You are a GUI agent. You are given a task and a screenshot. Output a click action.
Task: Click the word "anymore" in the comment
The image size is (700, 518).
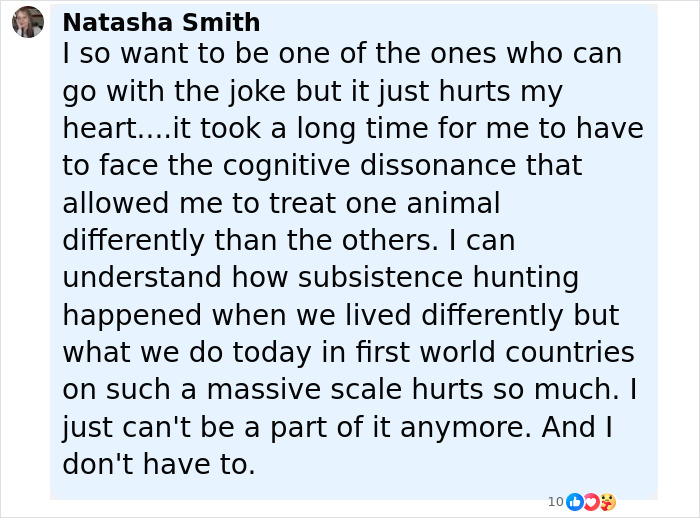point(466,428)
